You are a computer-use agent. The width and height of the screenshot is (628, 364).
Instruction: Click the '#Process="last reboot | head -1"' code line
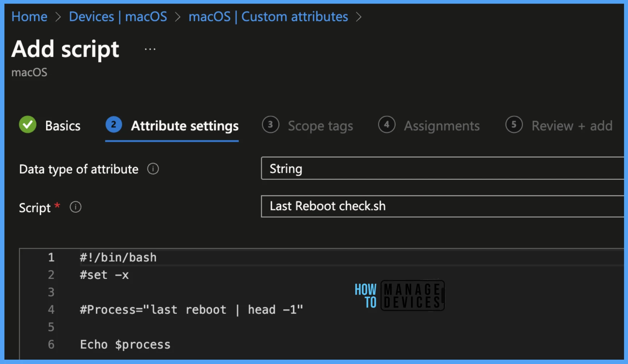click(191, 310)
